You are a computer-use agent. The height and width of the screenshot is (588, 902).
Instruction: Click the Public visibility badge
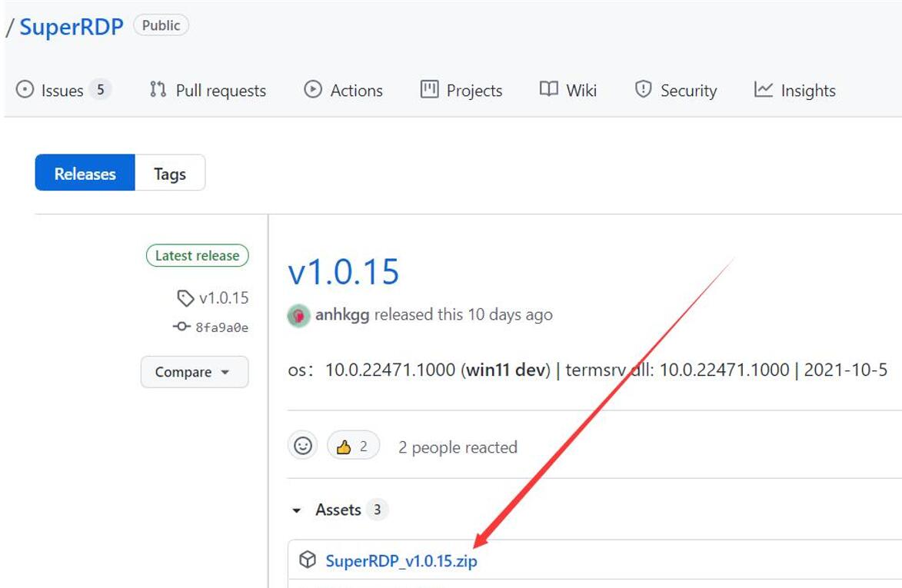(161, 25)
